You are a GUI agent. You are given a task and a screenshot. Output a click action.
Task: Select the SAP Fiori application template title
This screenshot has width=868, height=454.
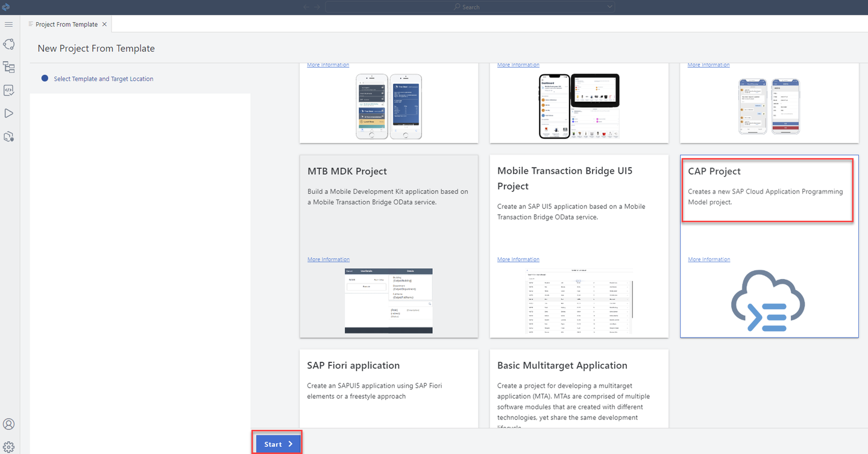click(353, 365)
